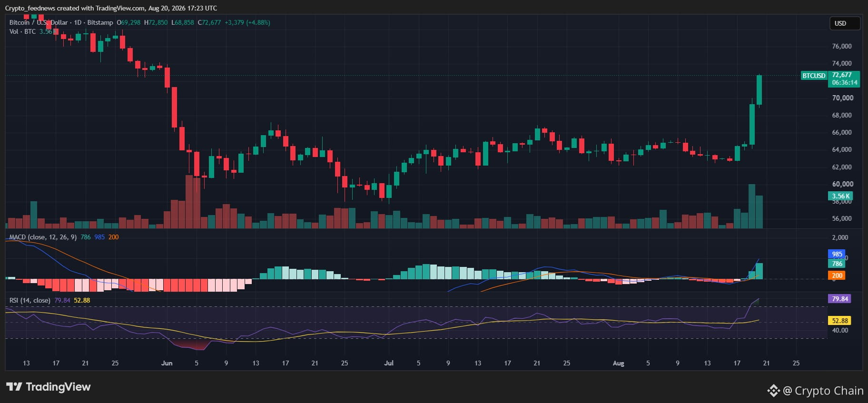Click the 62,000 price axis label
The width and height of the screenshot is (868, 403).
tap(842, 167)
